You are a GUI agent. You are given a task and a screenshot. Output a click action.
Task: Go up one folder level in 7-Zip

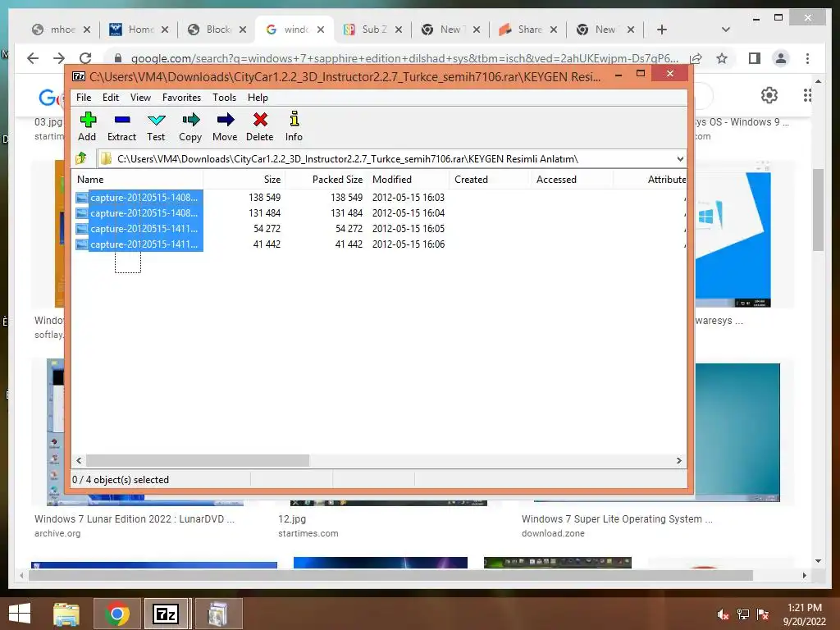pos(81,158)
